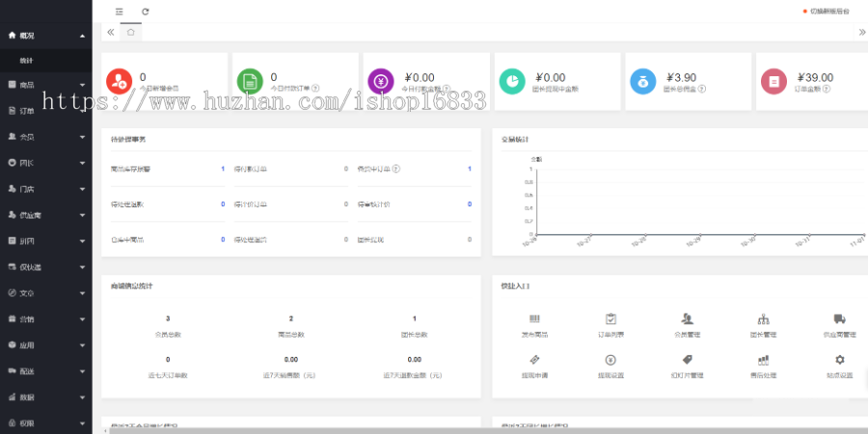Click help icon next to 今日付款金额
868x434 pixels.
pyautogui.click(x=447, y=88)
